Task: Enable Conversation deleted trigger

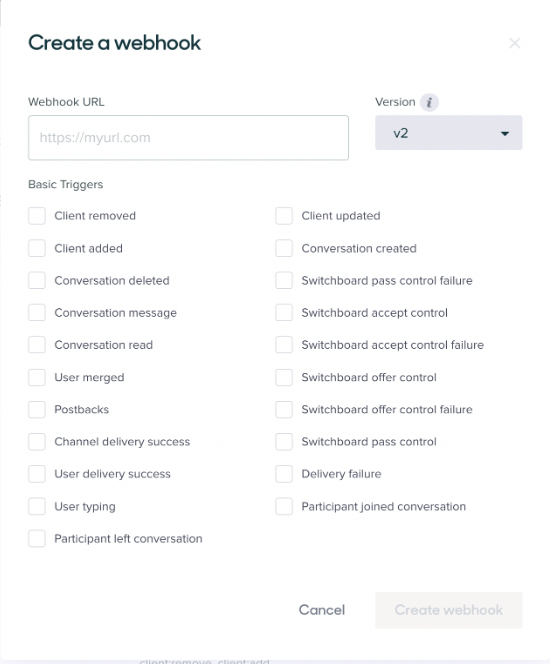Action: point(37,280)
